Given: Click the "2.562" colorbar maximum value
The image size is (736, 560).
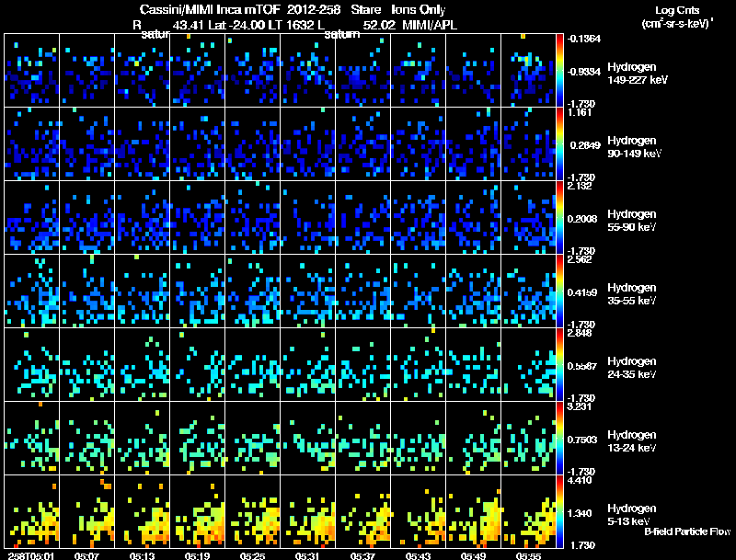Looking at the screenshot, I should [580, 260].
